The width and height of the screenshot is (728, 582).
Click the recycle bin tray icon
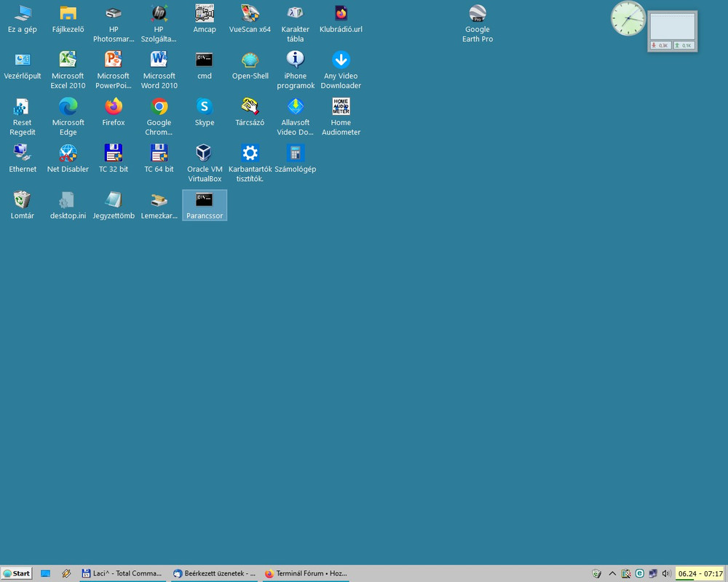[597, 574]
